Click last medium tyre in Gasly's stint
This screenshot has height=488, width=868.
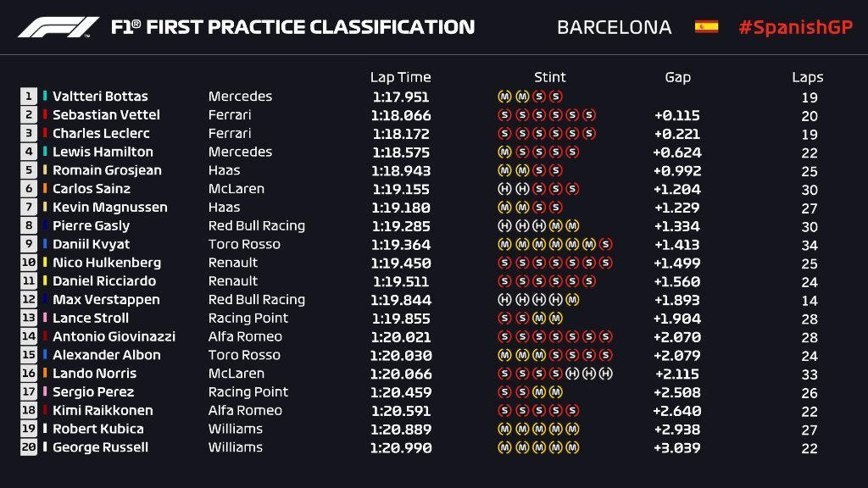tap(572, 226)
